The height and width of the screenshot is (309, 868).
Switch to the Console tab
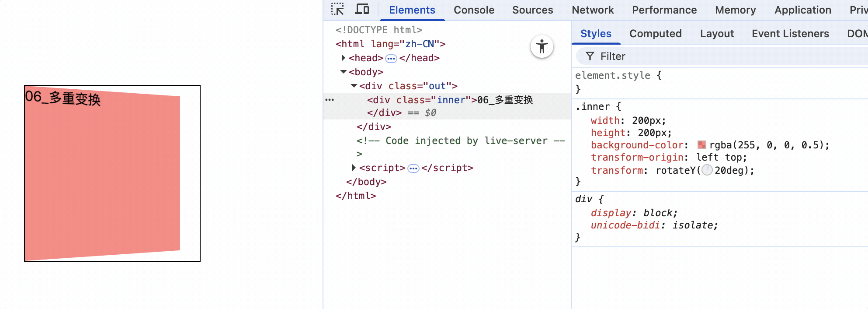474,10
